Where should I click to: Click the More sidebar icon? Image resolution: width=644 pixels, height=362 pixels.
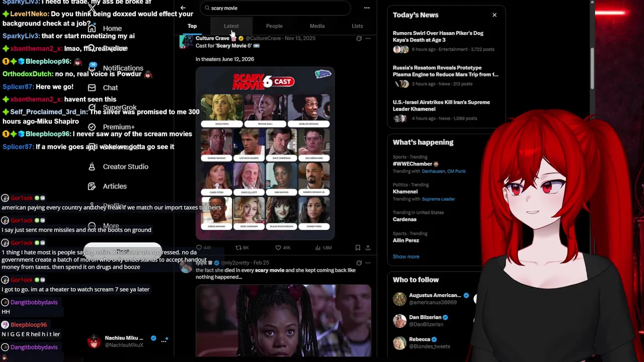pos(92,226)
